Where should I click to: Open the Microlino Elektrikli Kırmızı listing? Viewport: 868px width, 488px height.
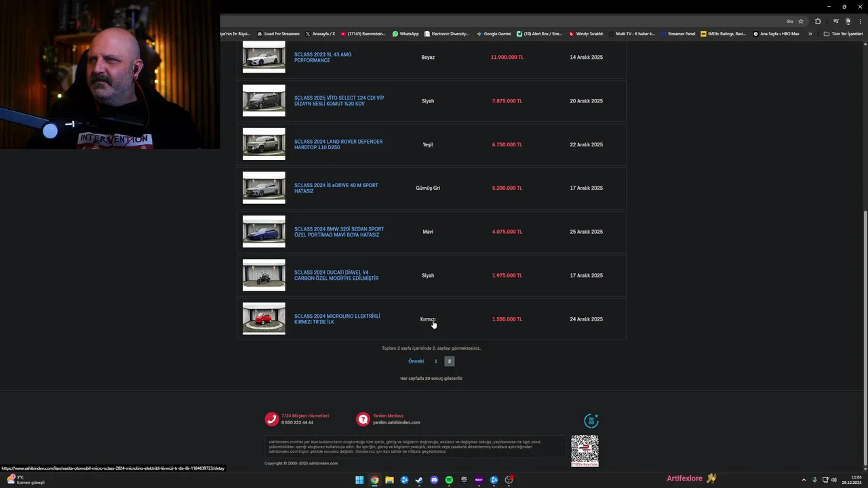pyautogui.click(x=337, y=319)
